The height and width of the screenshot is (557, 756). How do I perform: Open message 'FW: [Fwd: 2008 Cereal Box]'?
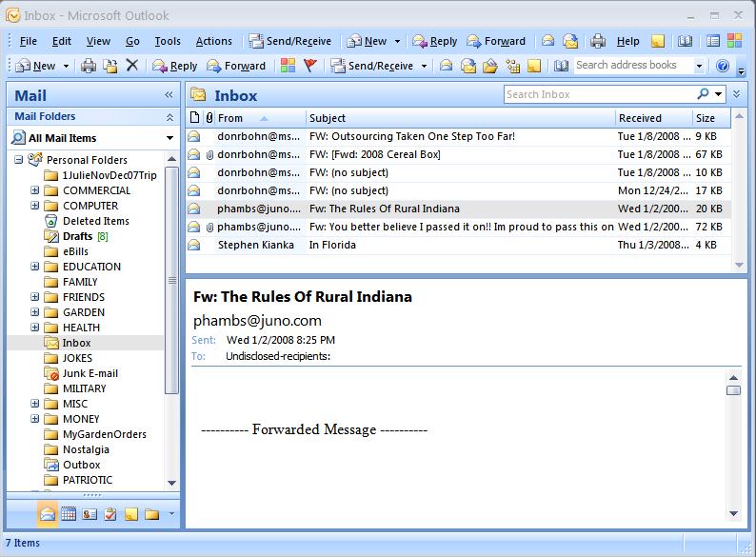[x=458, y=154]
